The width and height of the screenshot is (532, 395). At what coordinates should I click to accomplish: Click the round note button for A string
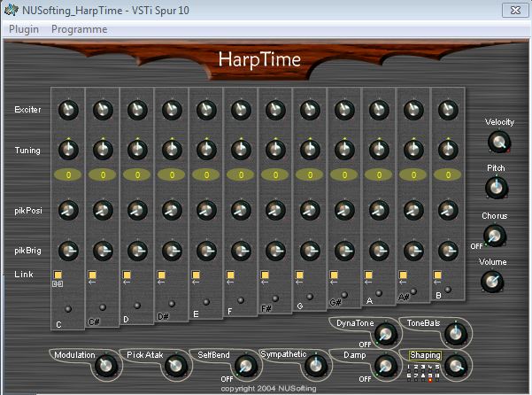coord(379,293)
